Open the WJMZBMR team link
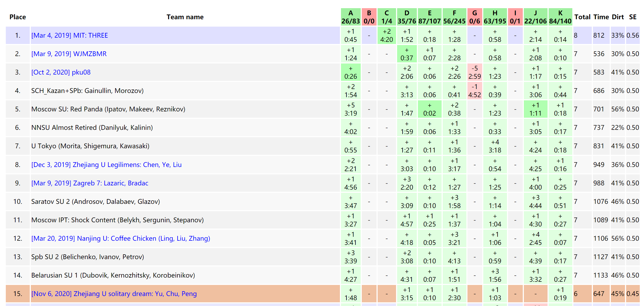 [x=69, y=54]
